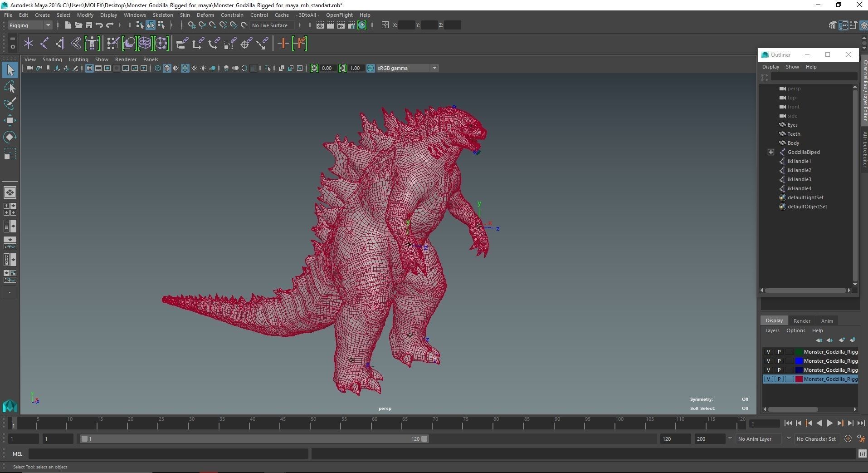This screenshot has height=473, width=868.
Task: Switch to the Anim layer tab
Action: 827,320
